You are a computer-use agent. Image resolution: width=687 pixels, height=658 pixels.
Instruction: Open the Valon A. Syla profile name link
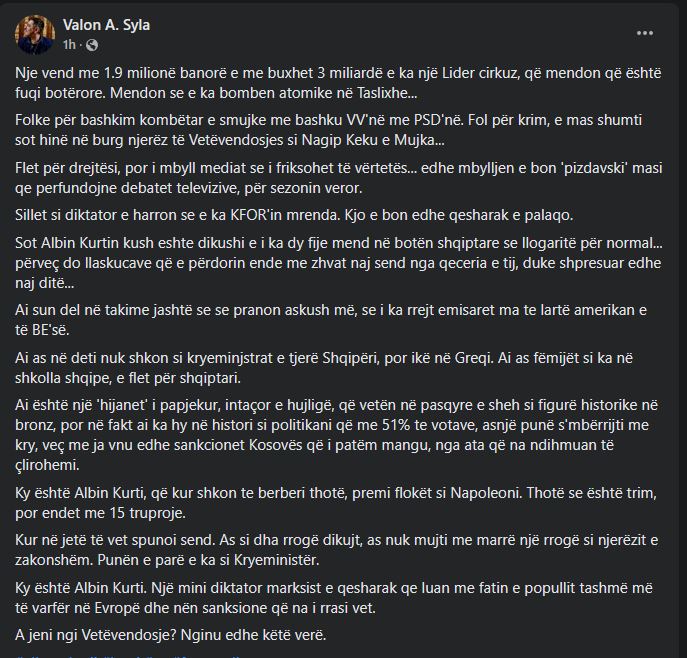click(x=106, y=25)
